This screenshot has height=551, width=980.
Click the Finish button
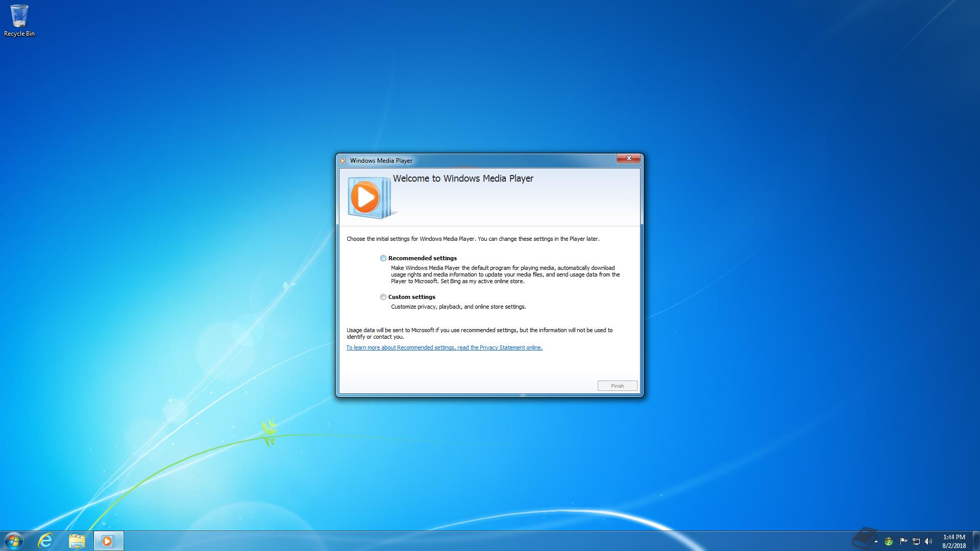[x=617, y=386]
